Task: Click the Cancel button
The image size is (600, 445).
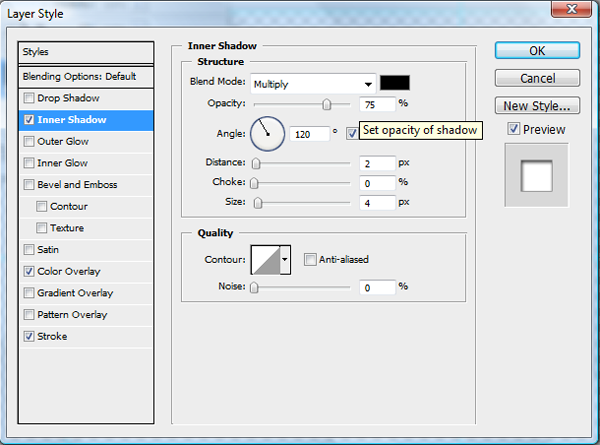Action: [x=537, y=78]
